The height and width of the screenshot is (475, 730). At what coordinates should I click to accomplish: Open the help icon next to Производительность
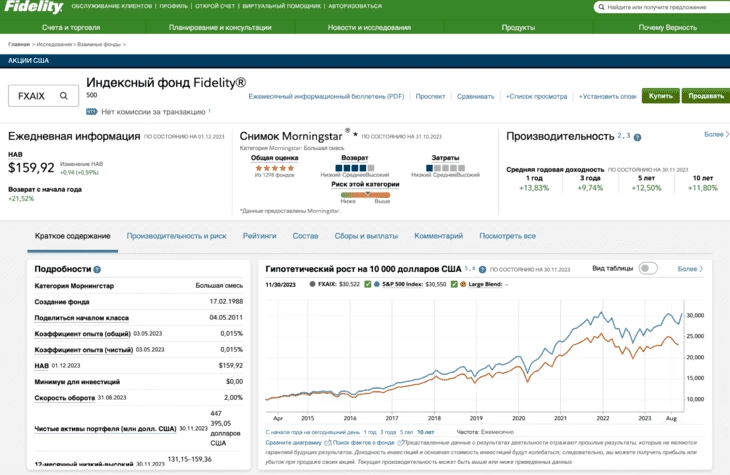(637, 137)
